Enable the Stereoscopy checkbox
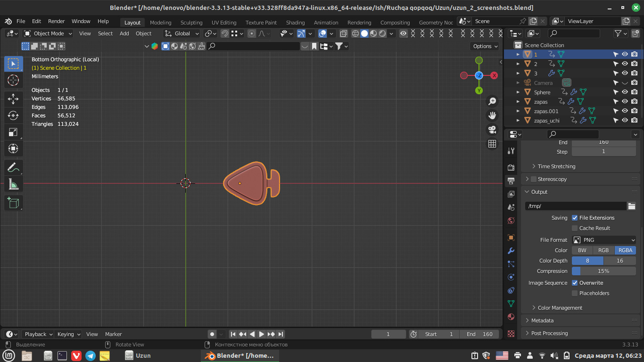 tap(534, 179)
